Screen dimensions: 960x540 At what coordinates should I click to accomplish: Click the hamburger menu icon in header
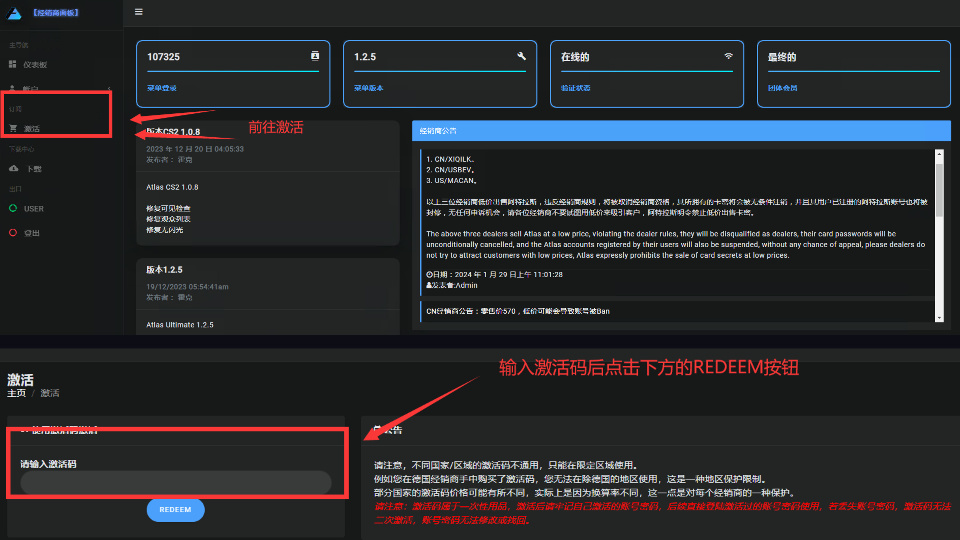point(138,12)
